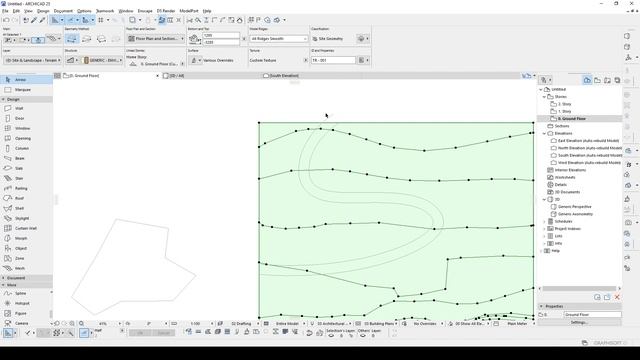
Task: Edit the mesh top height field
Action: (221, 36)
